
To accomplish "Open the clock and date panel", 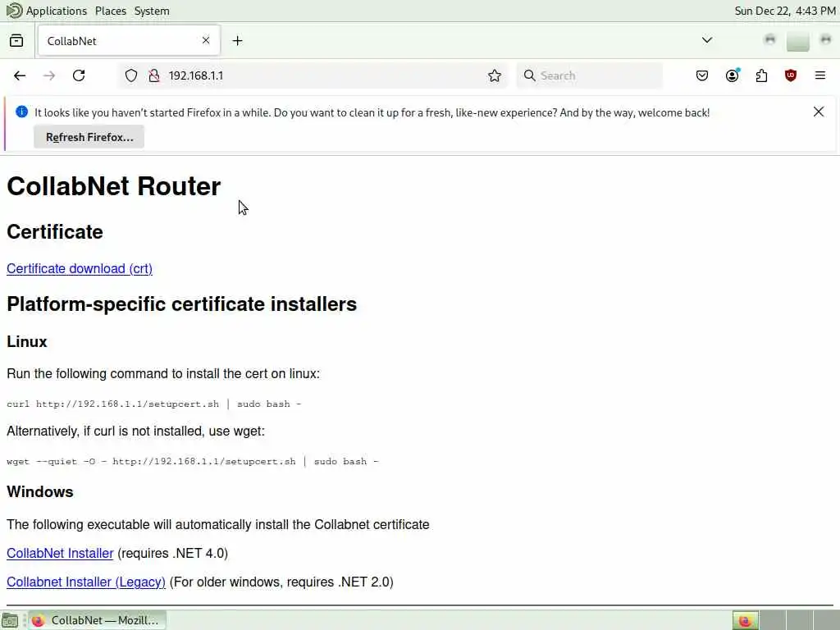I will click(x=785, y=11).
